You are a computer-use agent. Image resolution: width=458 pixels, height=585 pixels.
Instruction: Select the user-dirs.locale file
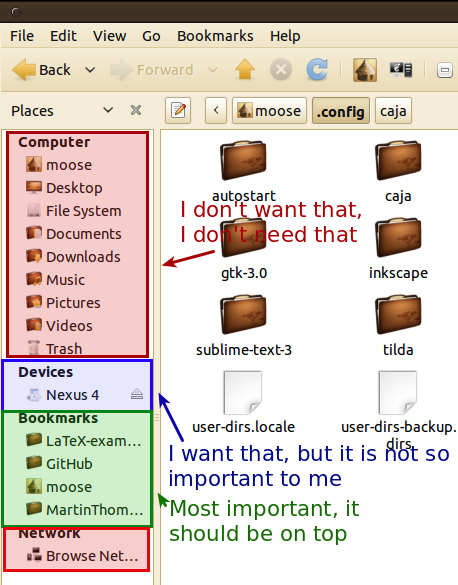click(243, 393)
